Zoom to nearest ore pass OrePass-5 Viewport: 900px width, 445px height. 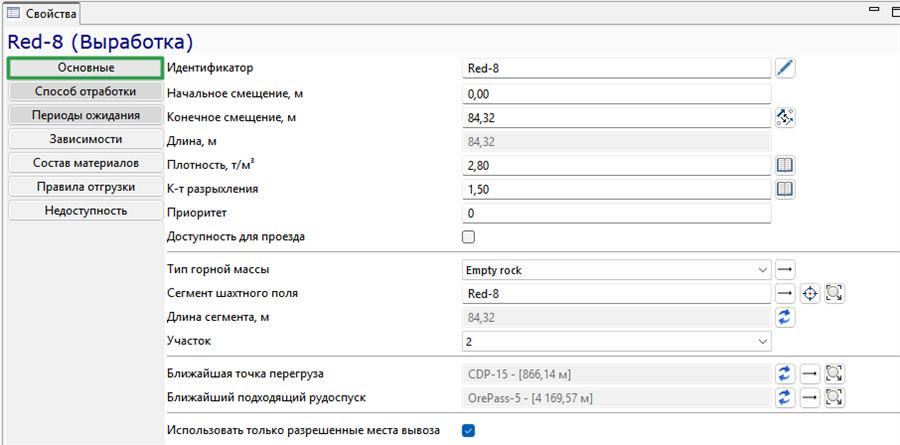[x=835, y=397]
